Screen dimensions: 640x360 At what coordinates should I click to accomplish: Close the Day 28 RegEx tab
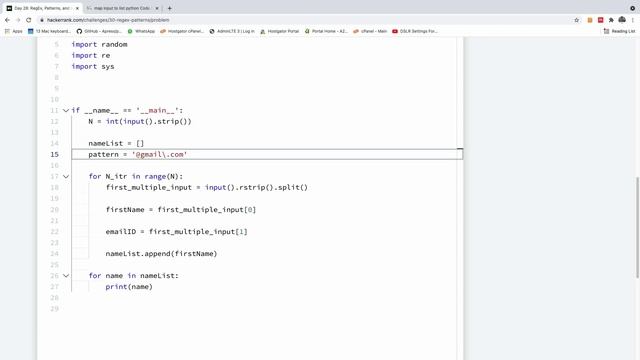pos(77,8)
